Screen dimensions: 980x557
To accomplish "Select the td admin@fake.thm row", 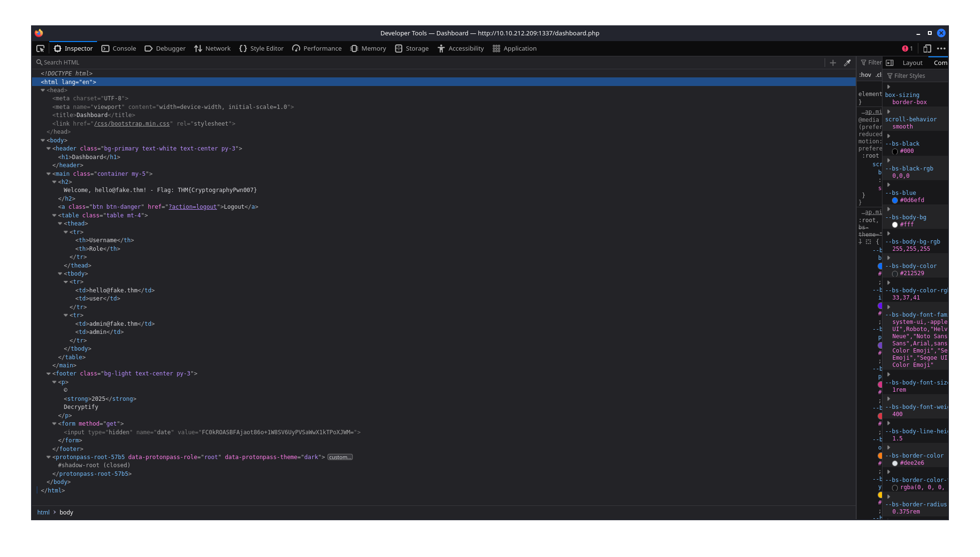I will 115,324.
